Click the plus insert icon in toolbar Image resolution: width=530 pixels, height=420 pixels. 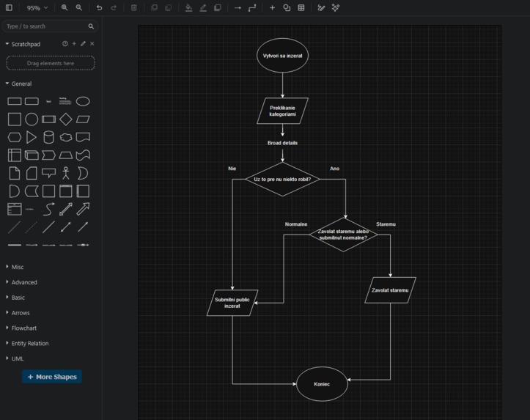pos(272,7)
